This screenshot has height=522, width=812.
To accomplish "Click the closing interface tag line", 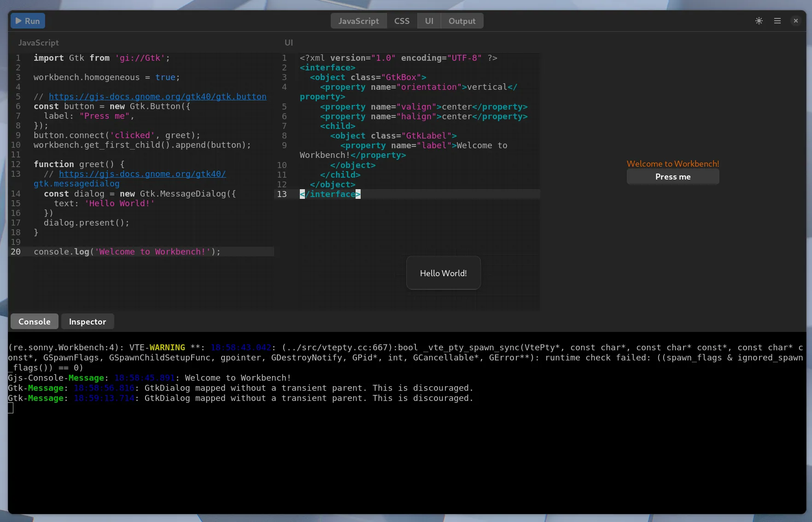I will pyautogui.click(x=330, y=194).
